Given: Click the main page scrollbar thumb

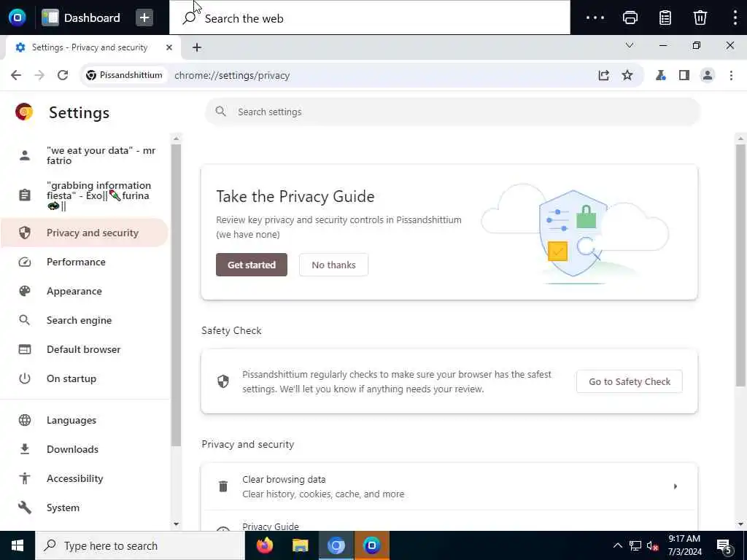Looking at the screenshot, I should tap(740, 265).
